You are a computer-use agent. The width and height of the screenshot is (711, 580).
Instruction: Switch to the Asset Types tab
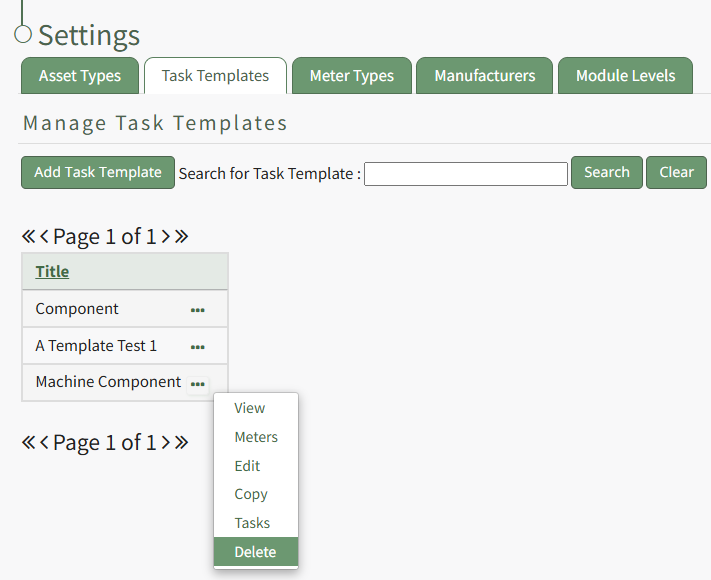(80, 76)
